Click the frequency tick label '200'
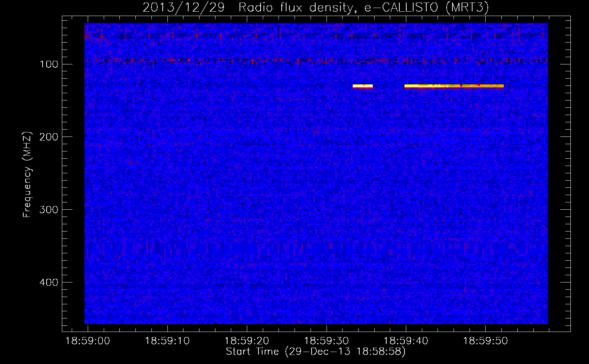The width and height of the screenshot is (589, 364). (x=49, y=137)
